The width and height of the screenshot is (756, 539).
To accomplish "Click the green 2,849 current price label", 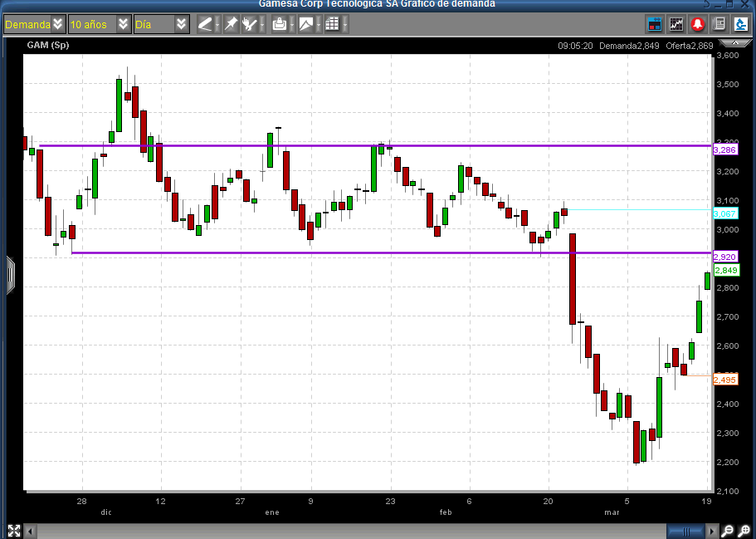I will 727,270.
